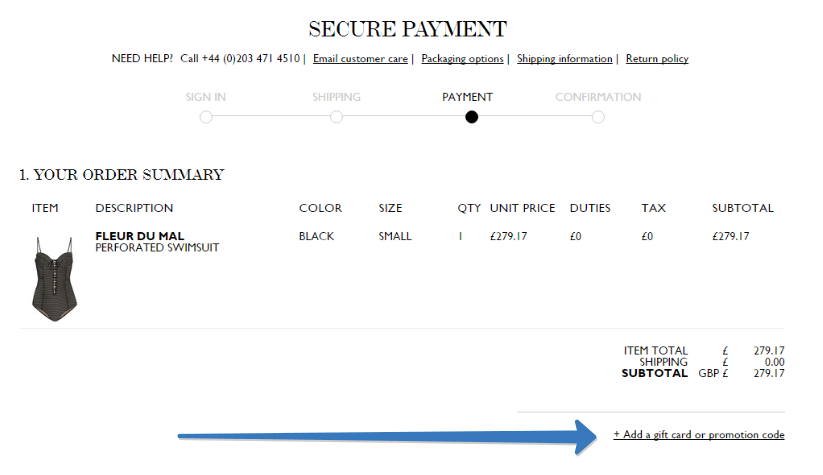Click the Shipping step circle marker

pos(336,117)
